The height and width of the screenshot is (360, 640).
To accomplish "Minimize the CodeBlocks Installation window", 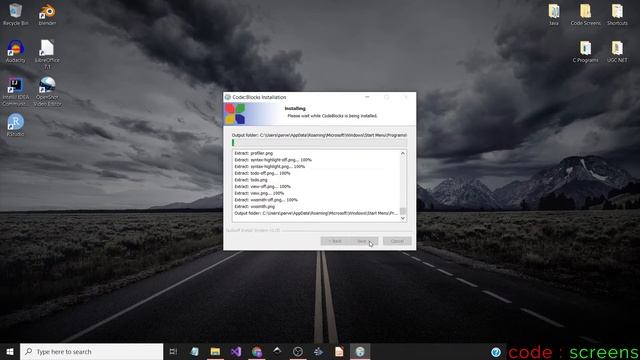I will [x=367, y=97].
